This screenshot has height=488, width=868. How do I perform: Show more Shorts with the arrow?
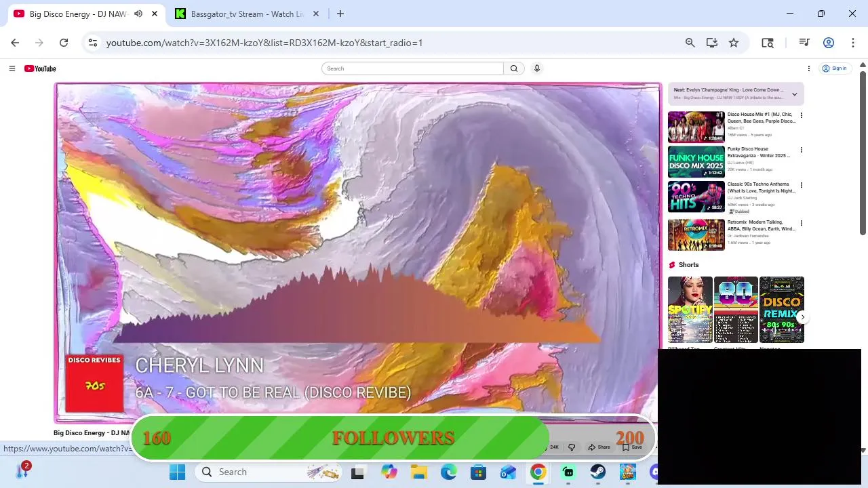(802, 317)
